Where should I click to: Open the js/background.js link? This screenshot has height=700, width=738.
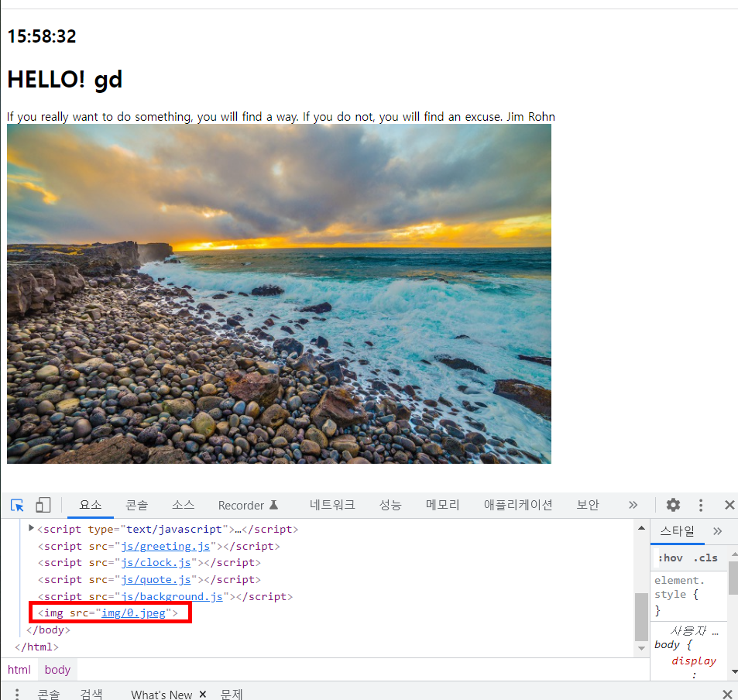(x=172, y=596)
